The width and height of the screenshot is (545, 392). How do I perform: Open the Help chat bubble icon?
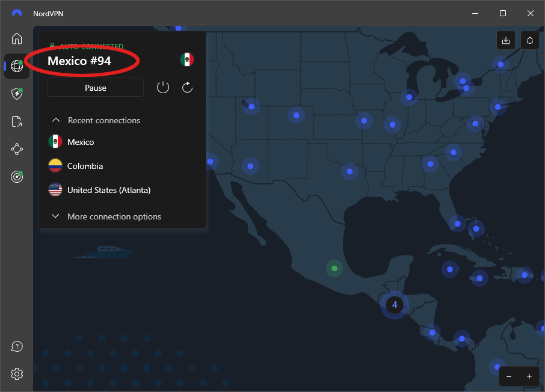pos(17,346)
